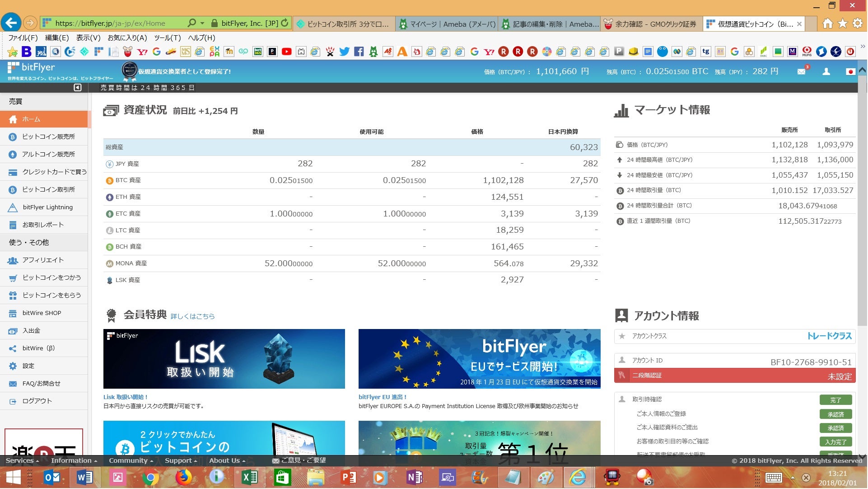Open アフィリエイト sidebar entry
This screenshot has width=868, height=489.
(44, 260)
